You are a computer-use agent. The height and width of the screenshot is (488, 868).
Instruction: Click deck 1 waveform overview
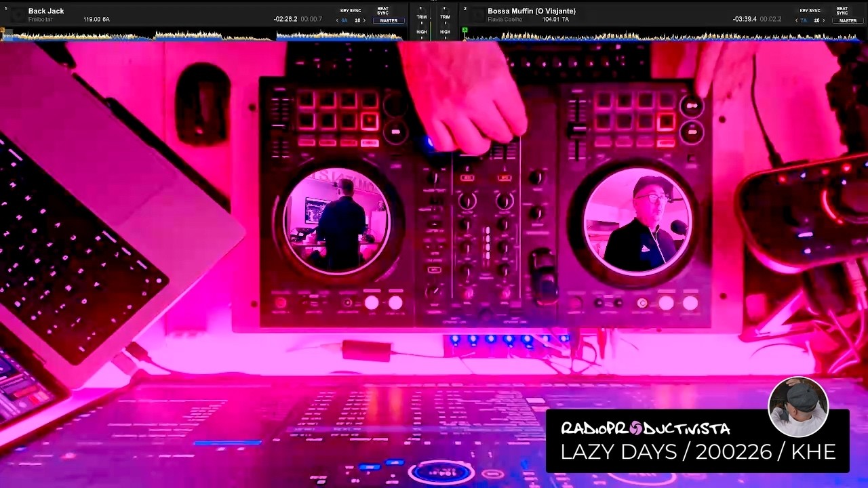202,35
